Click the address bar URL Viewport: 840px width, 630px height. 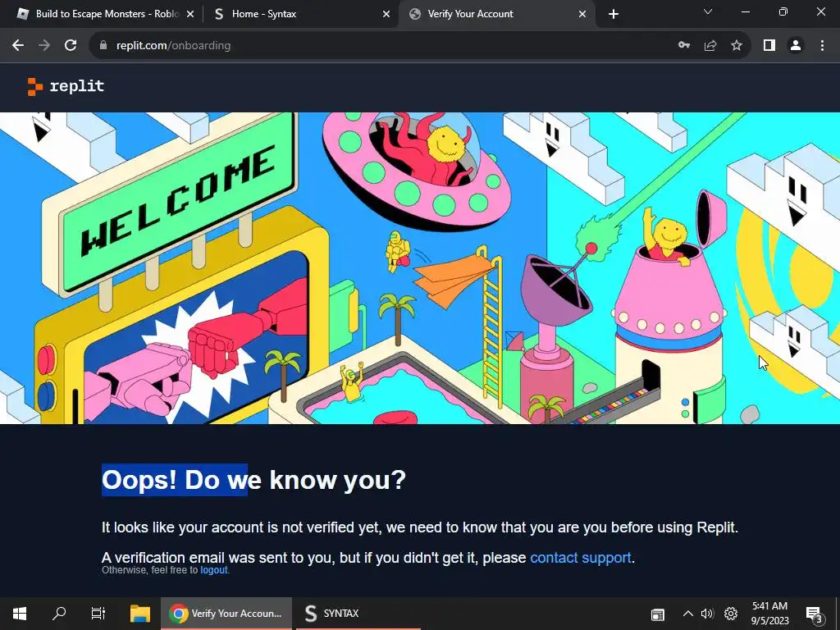[174, 46]
